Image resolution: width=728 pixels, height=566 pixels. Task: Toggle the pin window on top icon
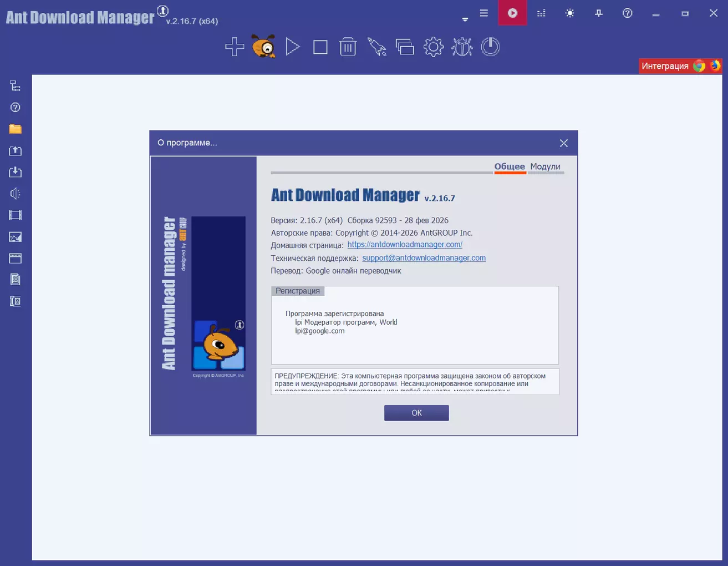598,13
